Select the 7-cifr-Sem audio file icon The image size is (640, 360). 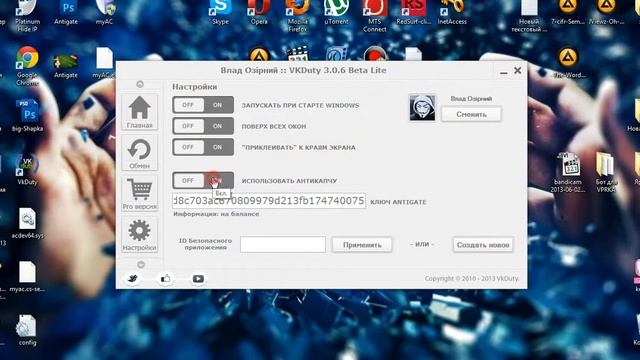(x=568, y=13)
